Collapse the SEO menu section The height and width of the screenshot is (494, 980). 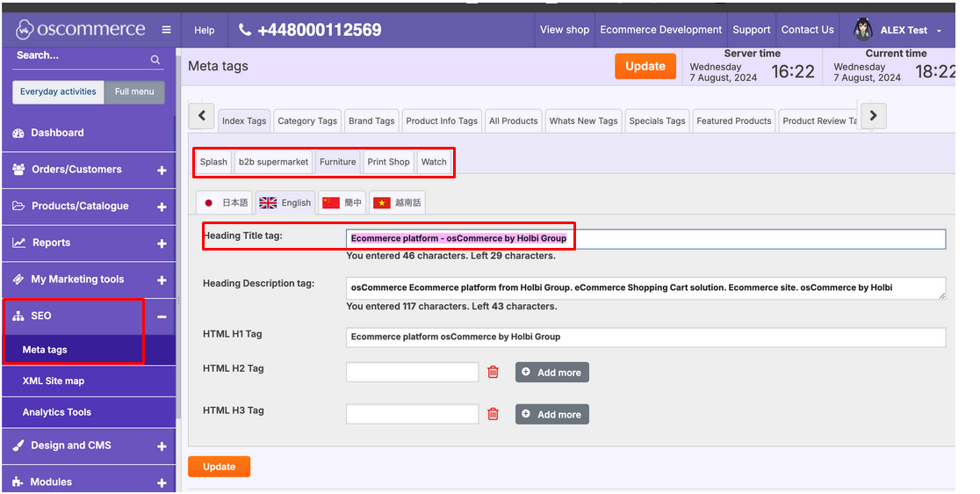pos(162,316)
